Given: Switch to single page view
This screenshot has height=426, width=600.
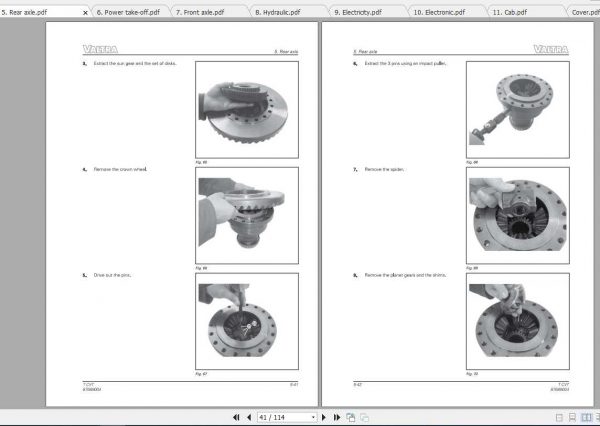Looking at the screenshot, I should point(559,418).
